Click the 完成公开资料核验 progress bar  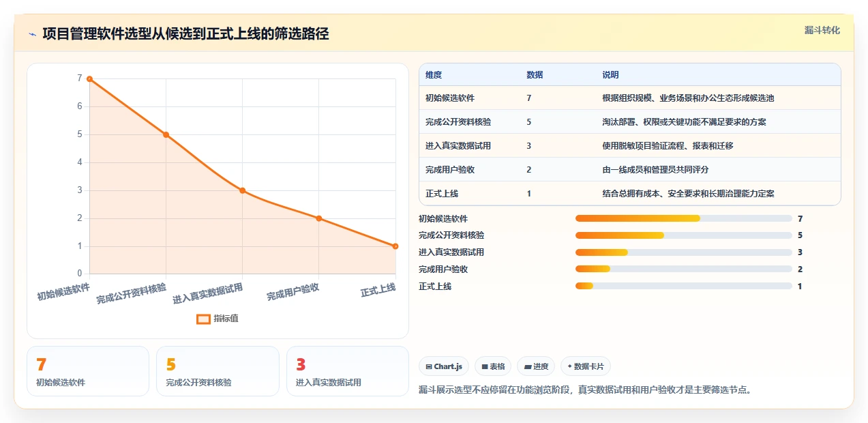tap(684, 235)
